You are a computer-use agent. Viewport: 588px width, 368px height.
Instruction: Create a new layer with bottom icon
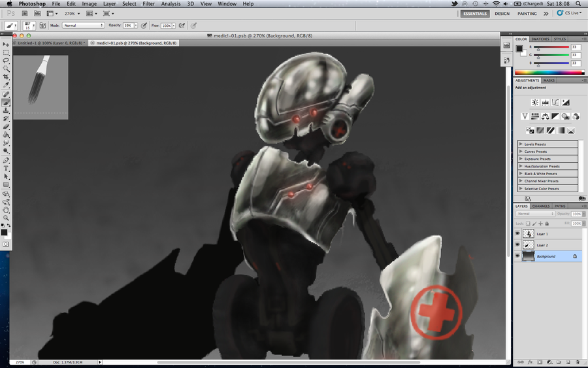(x=568, y=362)
